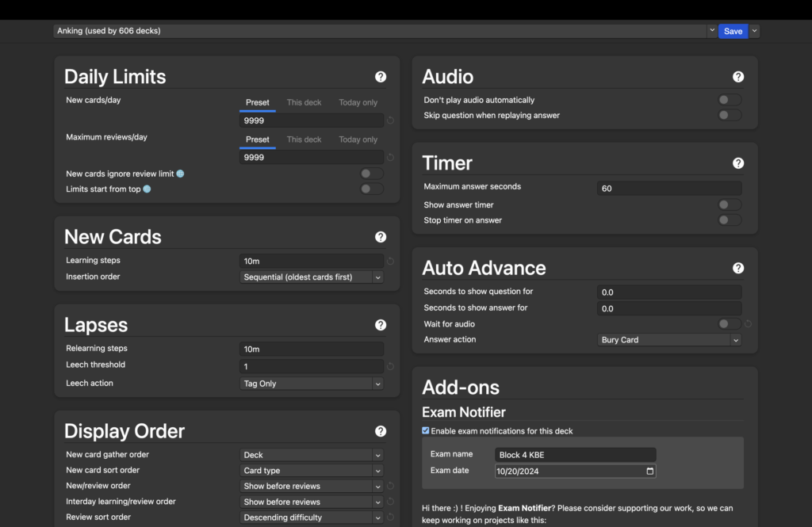
Task: Turn on Show answer timer
Action: pos(730,205)
